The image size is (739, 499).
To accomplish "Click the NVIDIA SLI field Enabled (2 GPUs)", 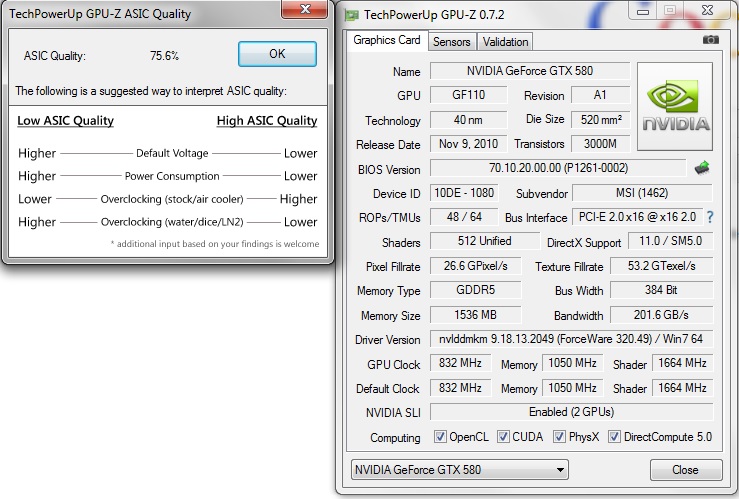I will click(x=571, y=412).
